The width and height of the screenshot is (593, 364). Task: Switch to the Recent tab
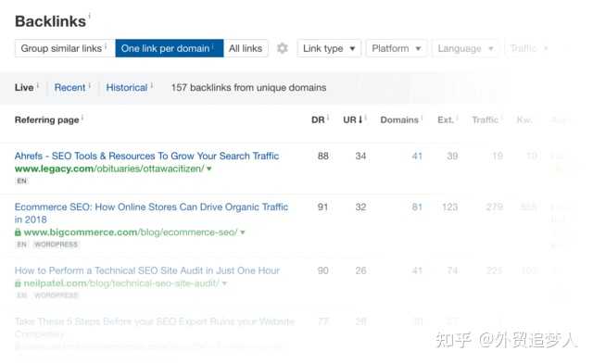[x=70, y=88]
